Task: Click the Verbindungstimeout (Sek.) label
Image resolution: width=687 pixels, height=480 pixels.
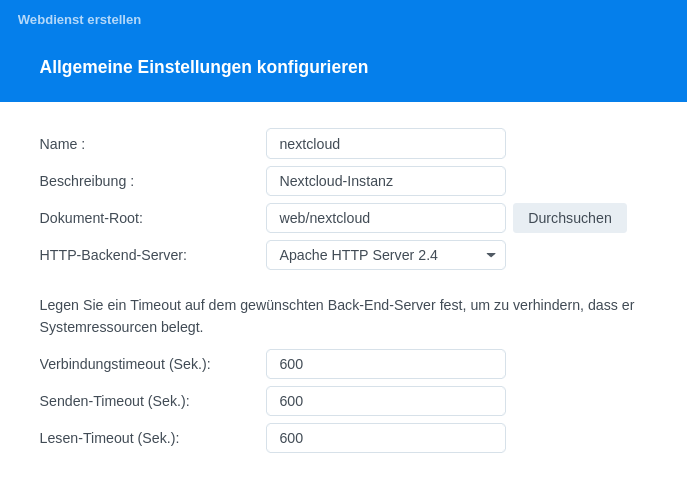Action: click(125, 364)
